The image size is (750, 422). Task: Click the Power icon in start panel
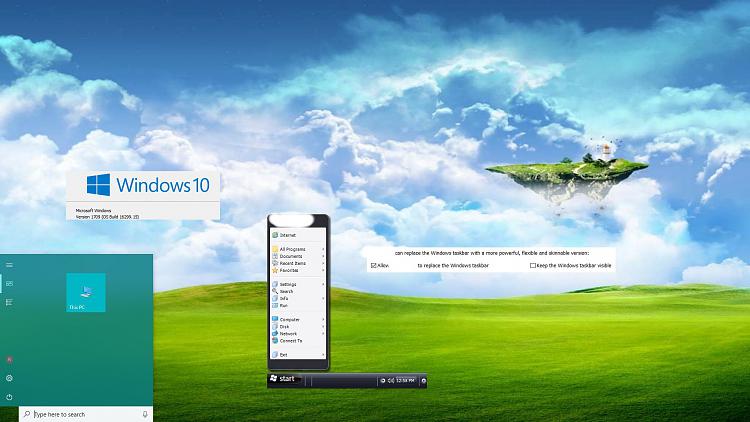click(x=9, y=397)
